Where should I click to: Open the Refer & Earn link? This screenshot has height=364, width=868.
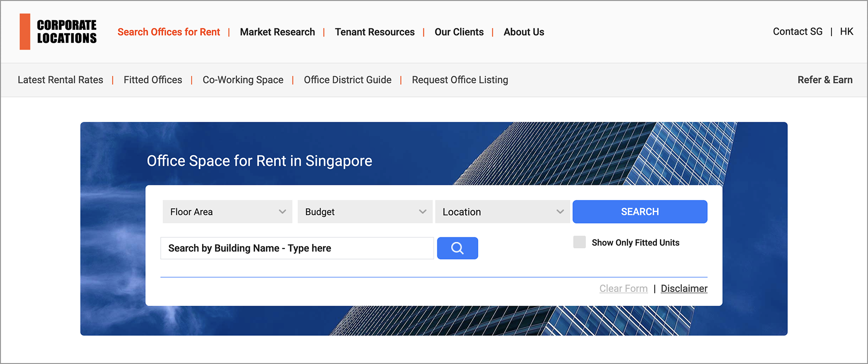(x=825, y=80)
